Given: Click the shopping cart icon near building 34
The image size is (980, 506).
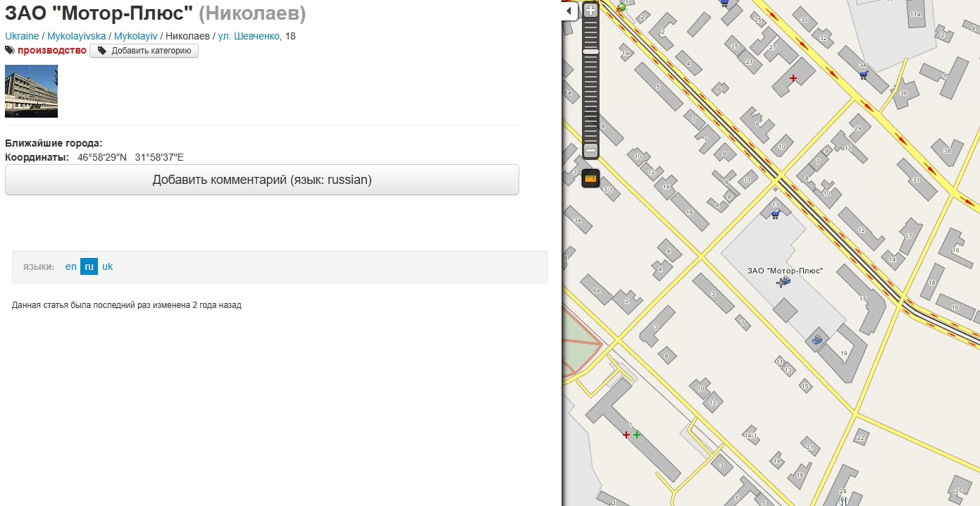Looking at the screenshot, I should (x=864, y=74).
